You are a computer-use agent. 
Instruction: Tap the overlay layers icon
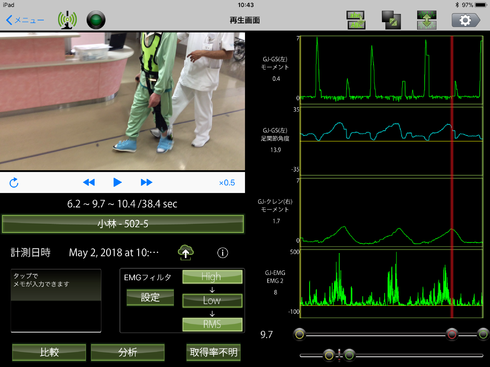pos(391,20)
